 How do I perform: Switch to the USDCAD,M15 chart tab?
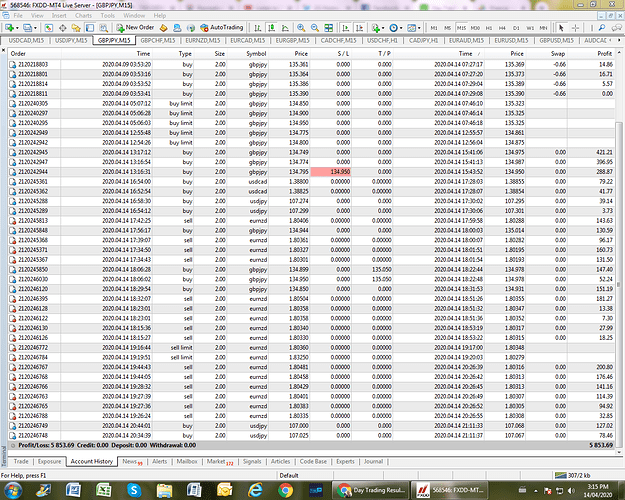click(26, 41)
